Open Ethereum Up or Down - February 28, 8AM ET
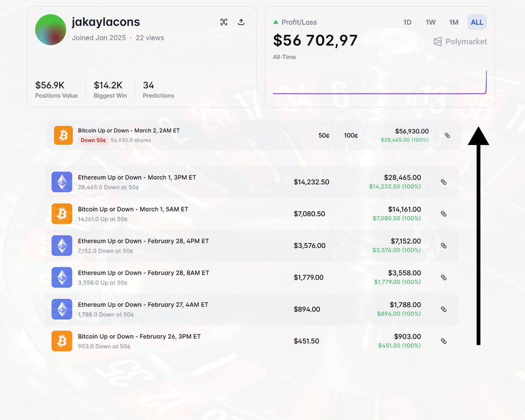525x420 pixels. (x=143, y=273)
